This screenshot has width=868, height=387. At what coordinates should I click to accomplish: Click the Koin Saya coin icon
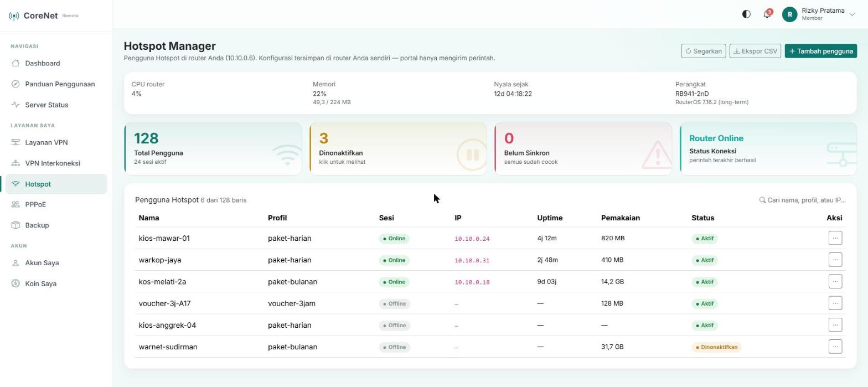click(x=15, y=283)
